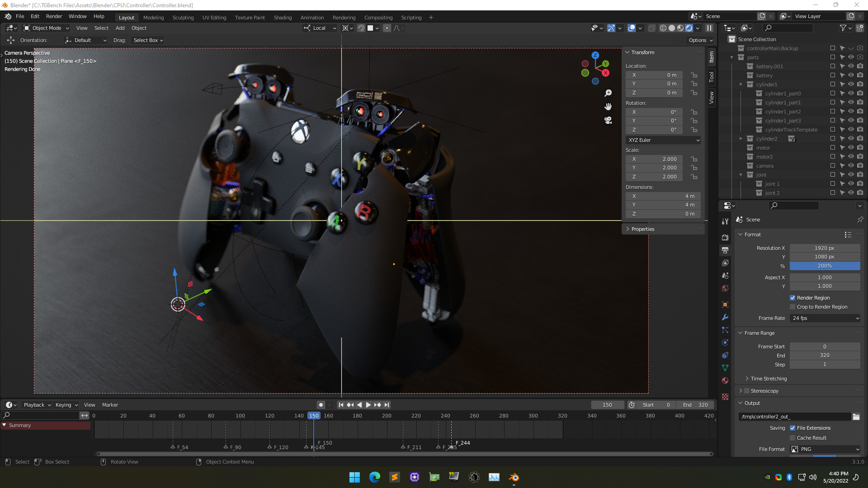Viewport: 868px width, 488px height.
Task: Open the Tool sidebar tab
Action: click(712, 77)
